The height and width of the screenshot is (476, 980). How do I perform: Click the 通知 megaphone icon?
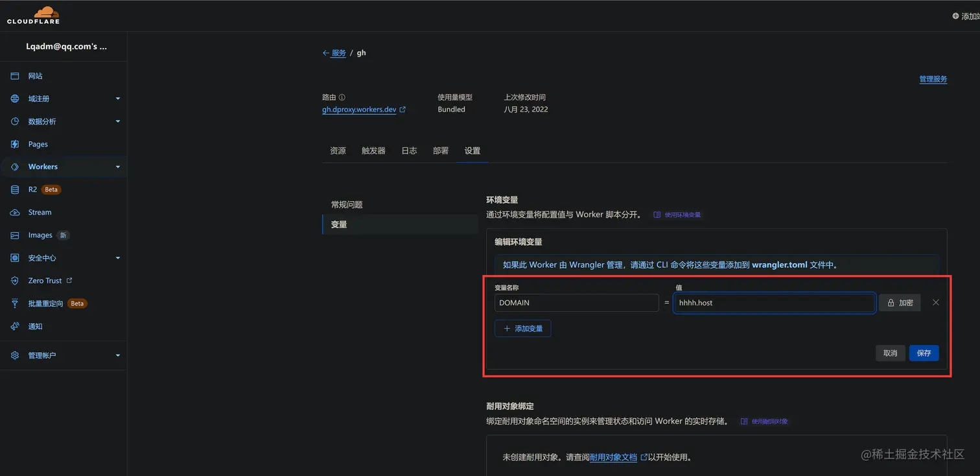[x=15, y=326]
